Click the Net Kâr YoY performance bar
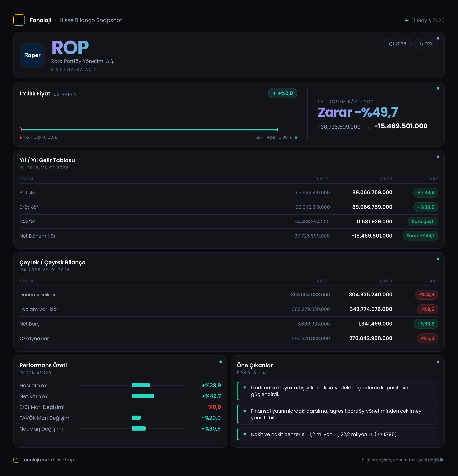Image resolution: width=458 pixels, height=476 pixels. click(x=143, y=396)
